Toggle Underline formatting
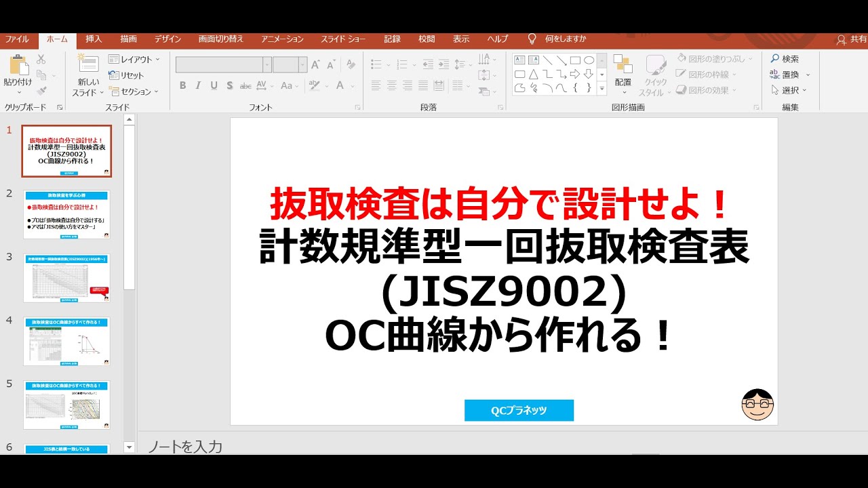The image size is (868, 488). pyautogui.click(x=214, y=85)
